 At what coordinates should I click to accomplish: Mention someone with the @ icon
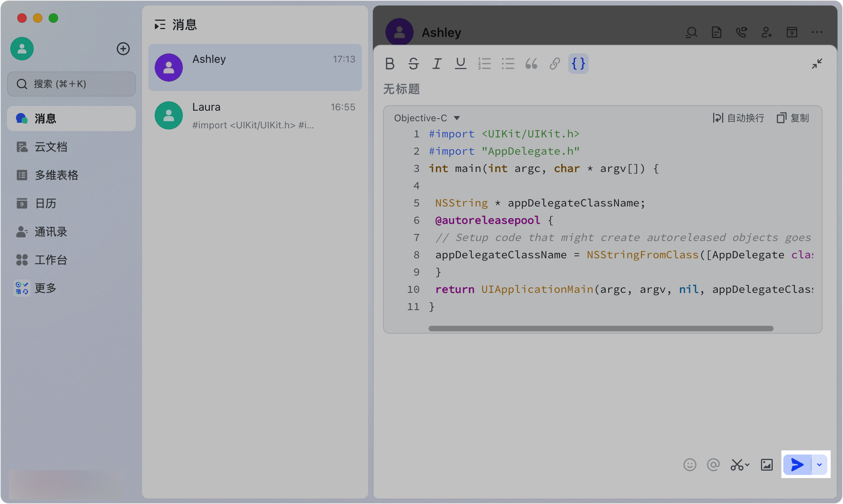tap(713, 465)
